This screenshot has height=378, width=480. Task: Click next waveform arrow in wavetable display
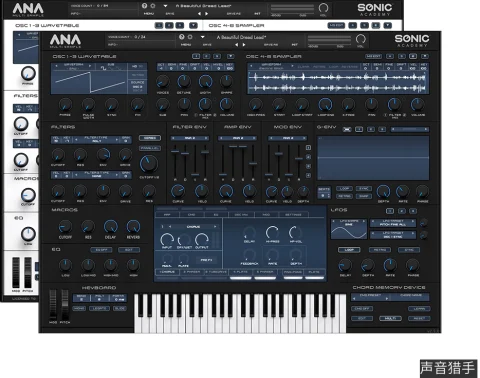tap(89, 66)
